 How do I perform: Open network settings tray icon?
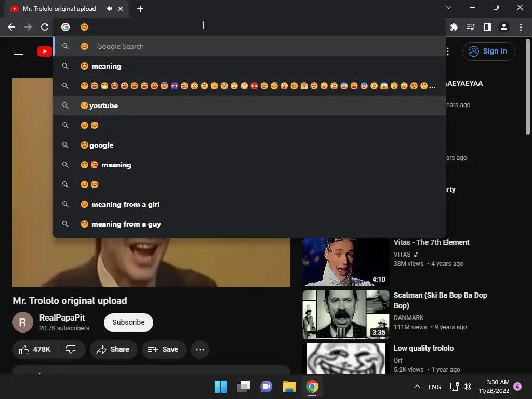pyautogui.click(x=454, y=387)
